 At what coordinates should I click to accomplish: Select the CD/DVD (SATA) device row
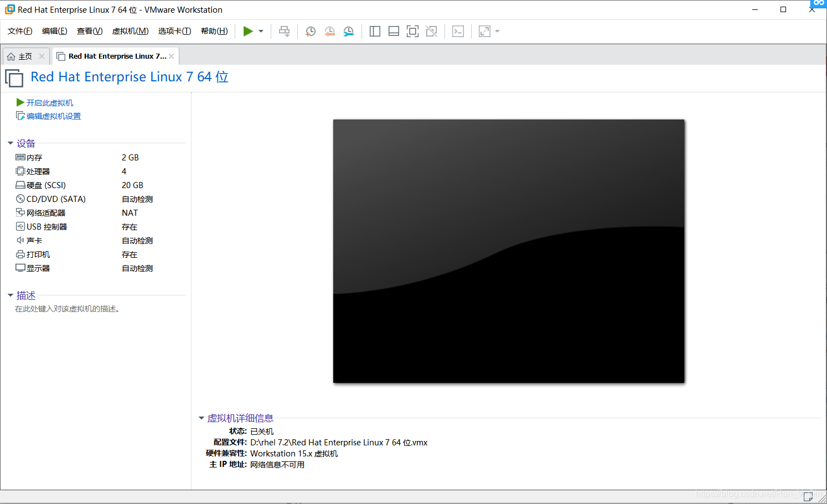(x=100, y=199)
